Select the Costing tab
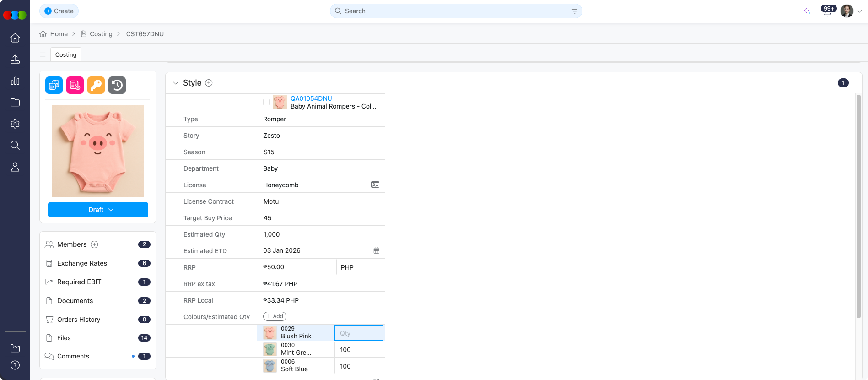The height and width of the screenshot is (380, 868). [66, 54]
